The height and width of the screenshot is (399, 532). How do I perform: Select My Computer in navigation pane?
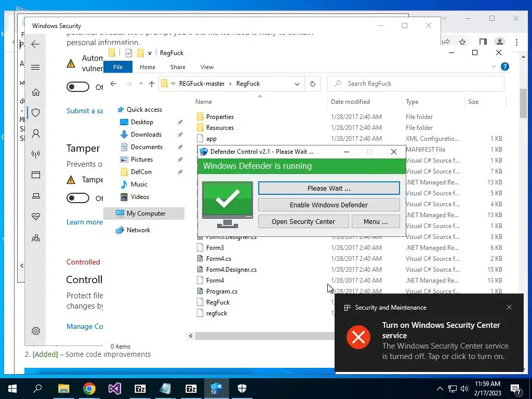pyautogui.click(x=144, y=214)
